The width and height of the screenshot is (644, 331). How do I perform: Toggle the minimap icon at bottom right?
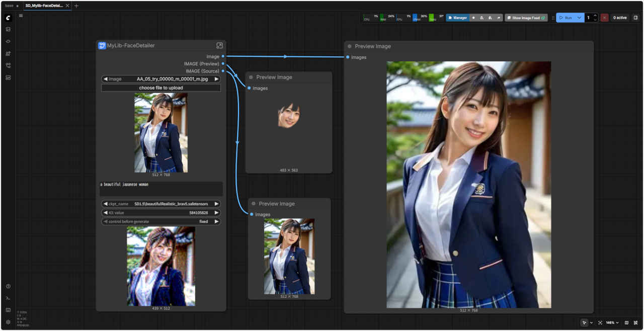pyautogui.click(x=626, y=322)
